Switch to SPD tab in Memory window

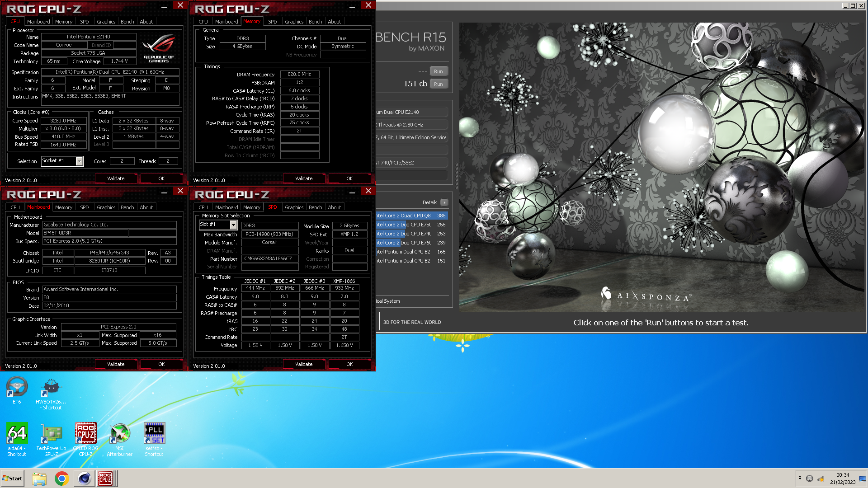[x=273, y=22]
